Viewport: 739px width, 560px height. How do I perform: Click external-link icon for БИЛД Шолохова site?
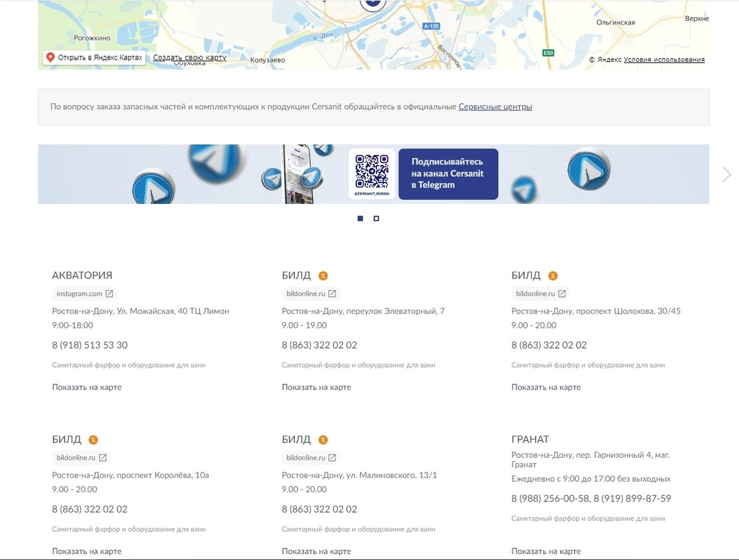562,294
